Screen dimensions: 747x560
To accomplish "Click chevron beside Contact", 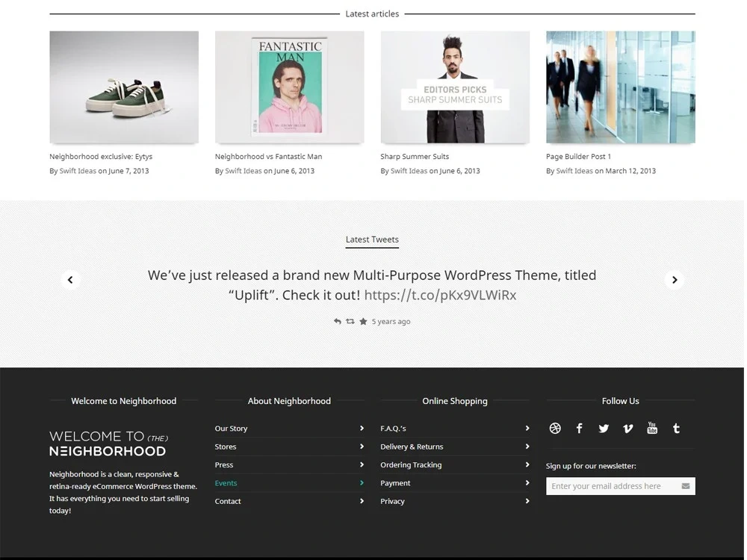I will pyautogui.click(x=362, y=501).
